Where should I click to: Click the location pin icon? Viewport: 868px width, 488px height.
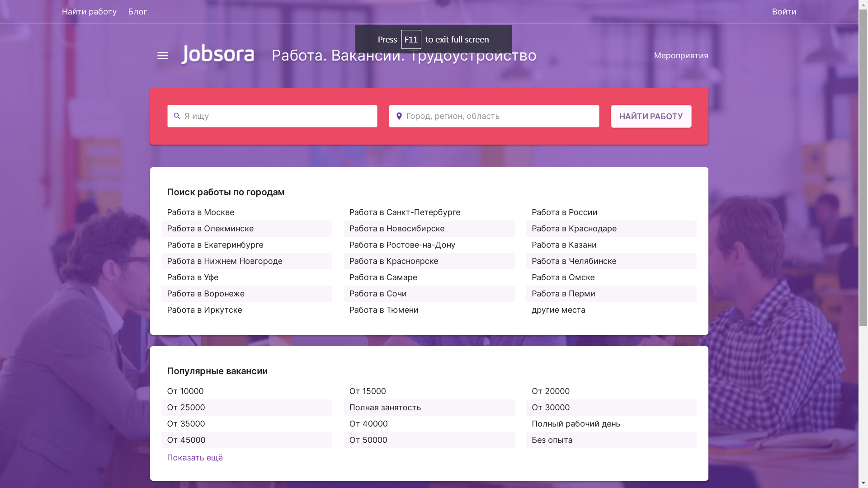click(399, 116)
